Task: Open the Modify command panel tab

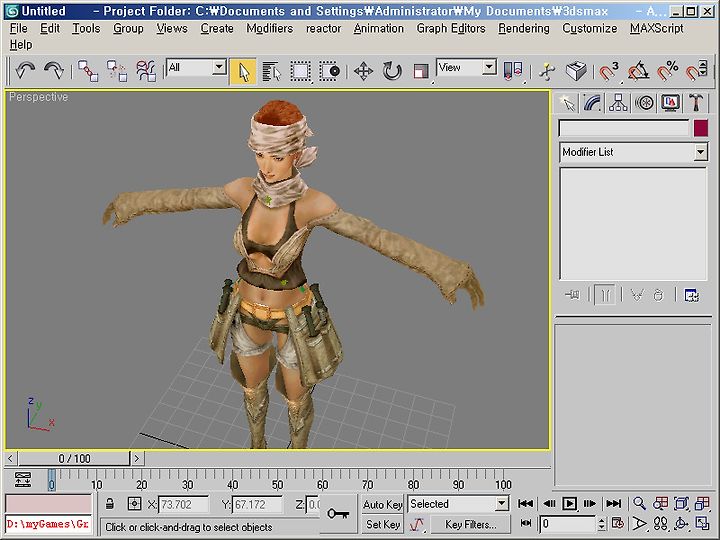Action: (593, 103)
